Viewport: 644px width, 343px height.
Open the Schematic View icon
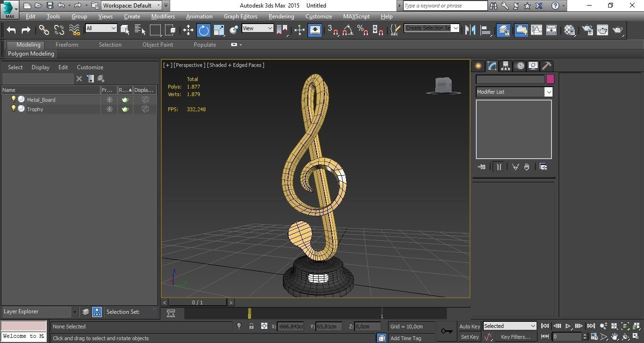551,30
